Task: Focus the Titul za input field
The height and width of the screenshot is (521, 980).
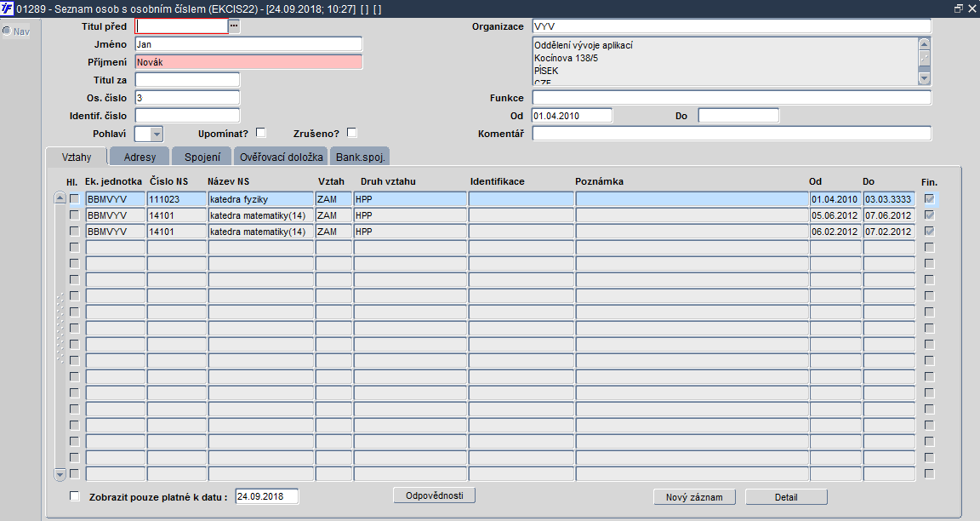Action: [x=187, y=80]
